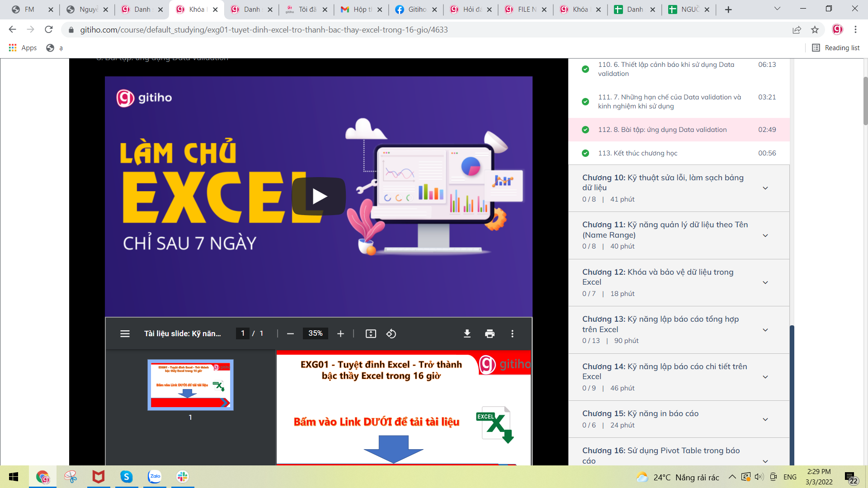
Task: Play the Làm chủ Excel video
Action: 319,196
